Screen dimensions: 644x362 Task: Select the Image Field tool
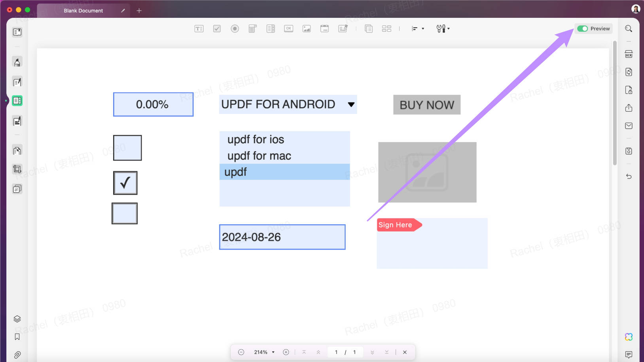point(307,28)
